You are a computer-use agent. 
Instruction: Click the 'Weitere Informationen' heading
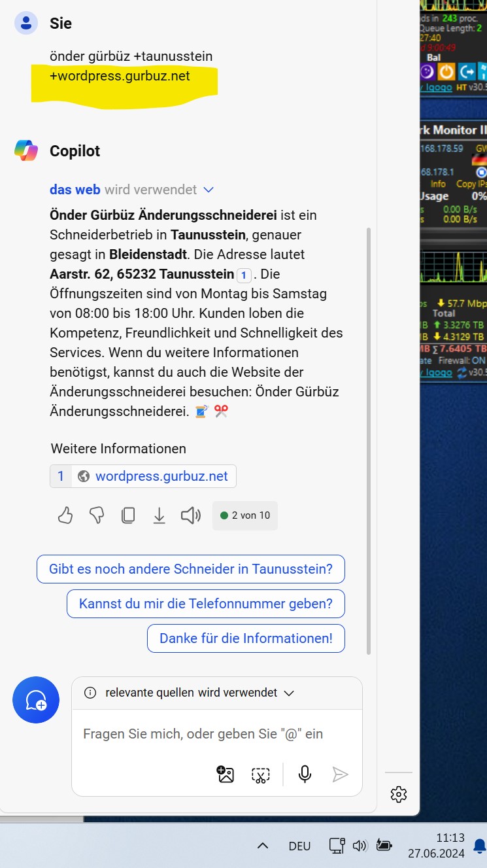118,449
